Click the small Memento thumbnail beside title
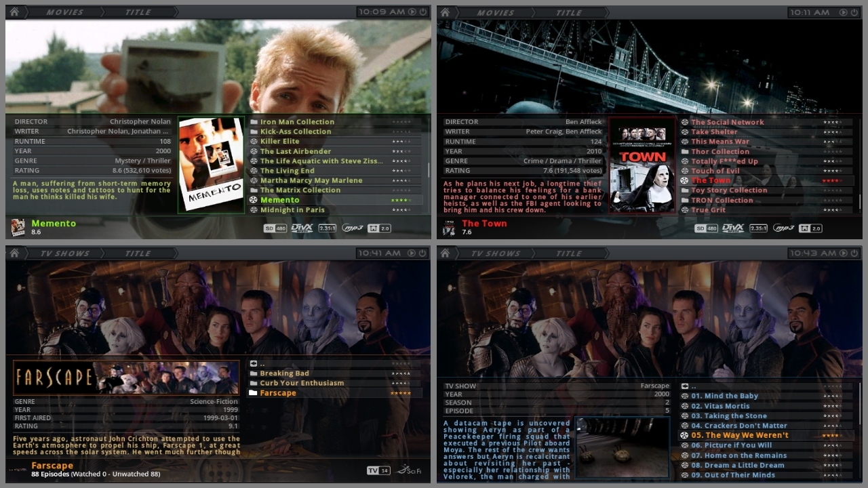This screenshot has width=868, height=488. (x=18, y=227)
